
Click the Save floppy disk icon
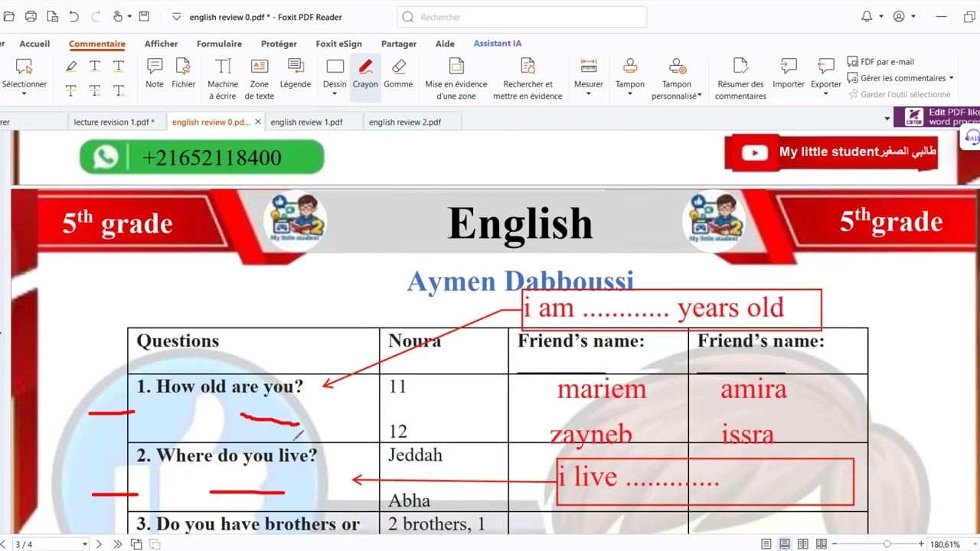144,16
